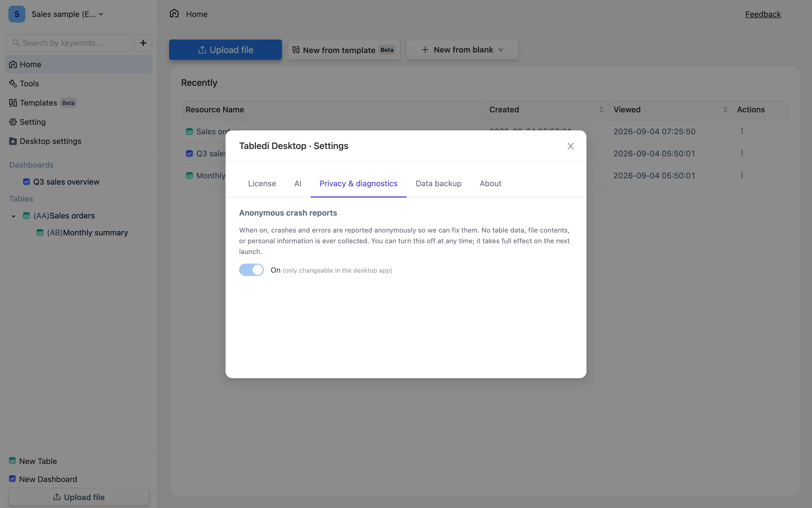The image size is (812, 508).
Task: Open actions menu for Sales orders row
Action: (x=742, y=131)
